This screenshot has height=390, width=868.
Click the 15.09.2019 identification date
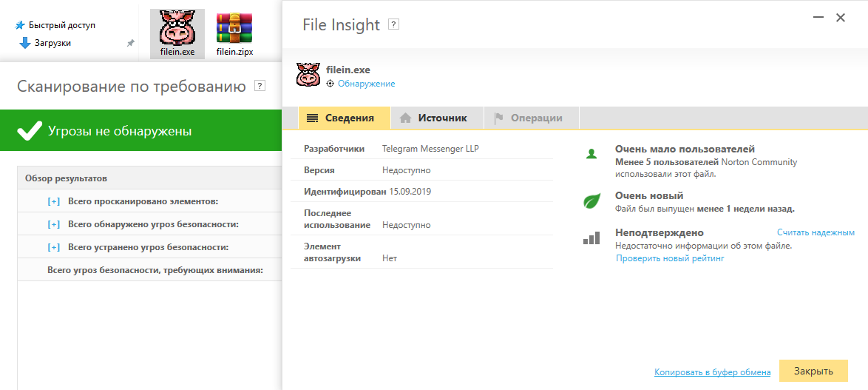410,192
